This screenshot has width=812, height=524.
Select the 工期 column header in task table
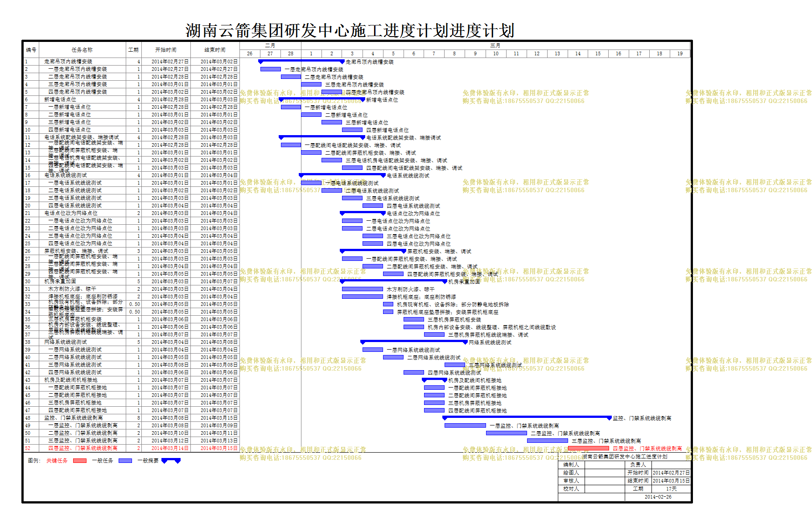(x=134, y=50)
